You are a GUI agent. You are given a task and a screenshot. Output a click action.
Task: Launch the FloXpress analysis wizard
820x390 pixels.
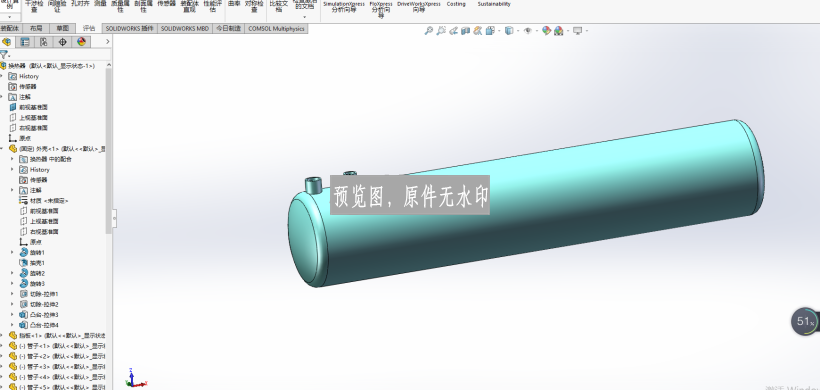tap(381, 9)
